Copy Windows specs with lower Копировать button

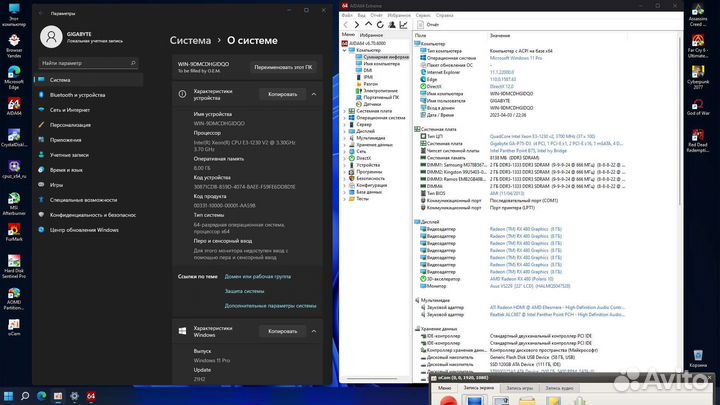[x=282, y=331]
